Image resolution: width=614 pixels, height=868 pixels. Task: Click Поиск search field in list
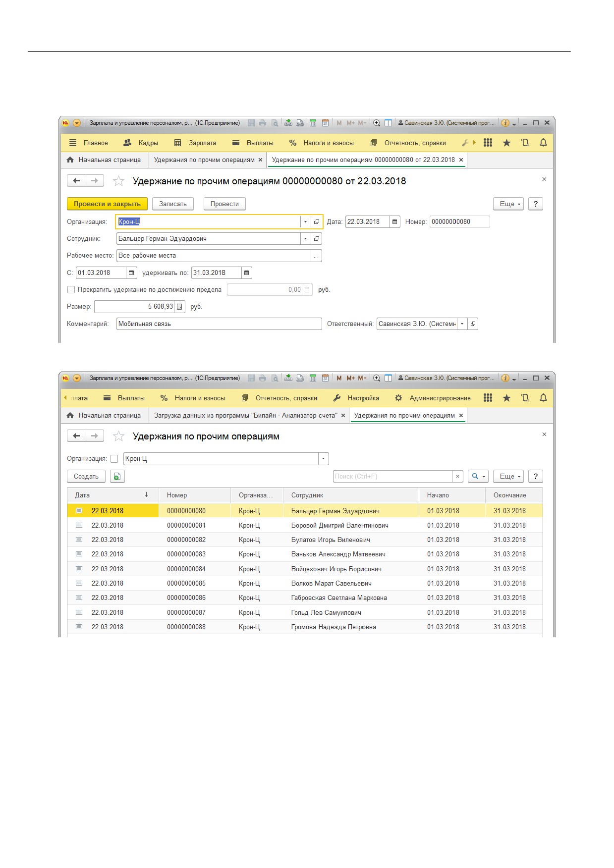(x=392, y=476)
